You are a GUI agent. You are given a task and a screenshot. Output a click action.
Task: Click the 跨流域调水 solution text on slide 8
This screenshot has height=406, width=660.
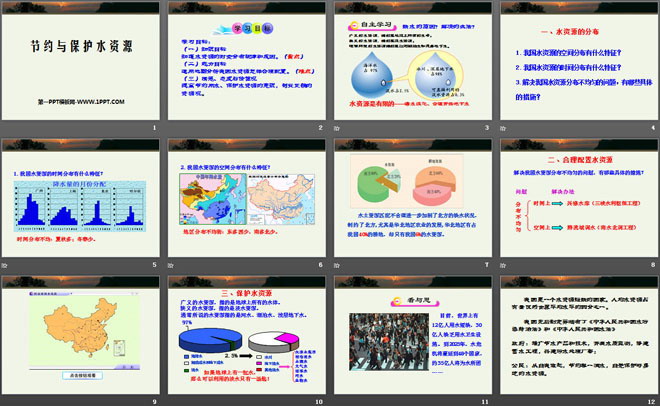point(597,227)
